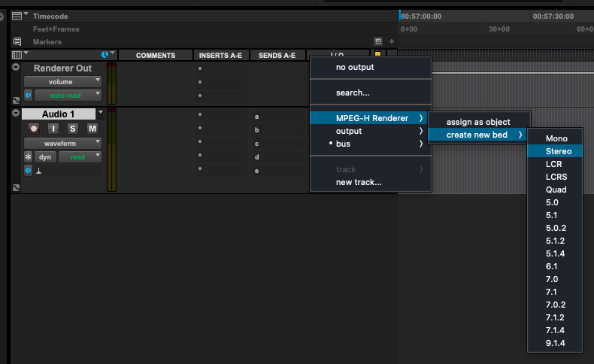
Task: Create a 7.1.4 bed
Action: 555,330
